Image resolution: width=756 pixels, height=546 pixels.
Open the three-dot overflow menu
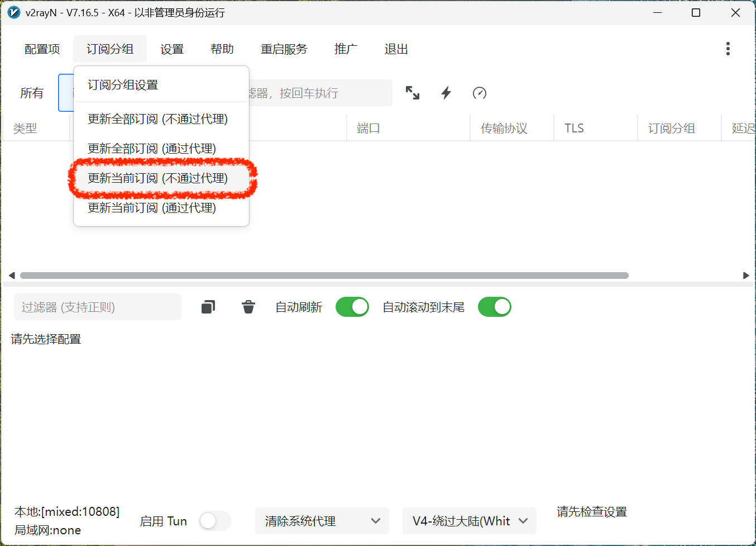click(728, 49)
